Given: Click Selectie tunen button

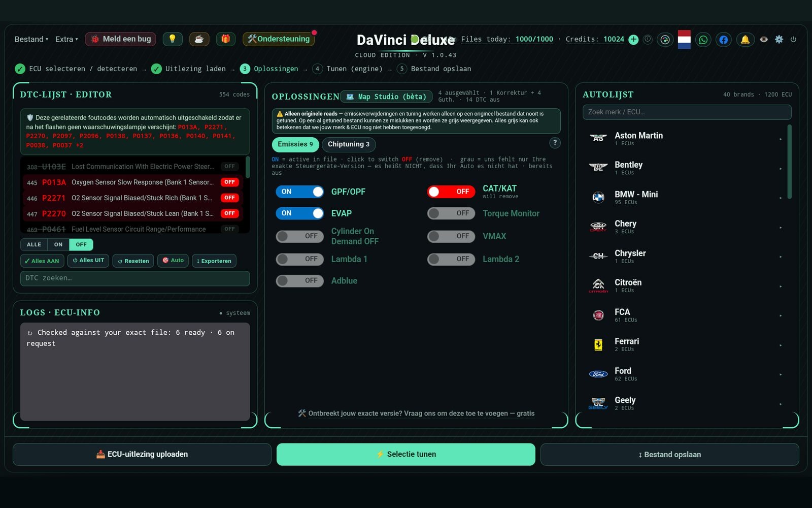Looking at the screenshot, I should tap(406, 454).
